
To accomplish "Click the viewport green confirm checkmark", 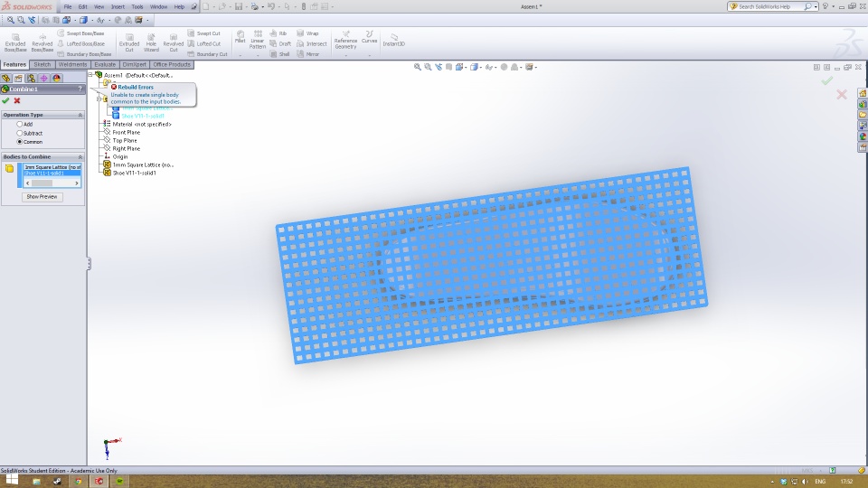I will tap(827, 80).
